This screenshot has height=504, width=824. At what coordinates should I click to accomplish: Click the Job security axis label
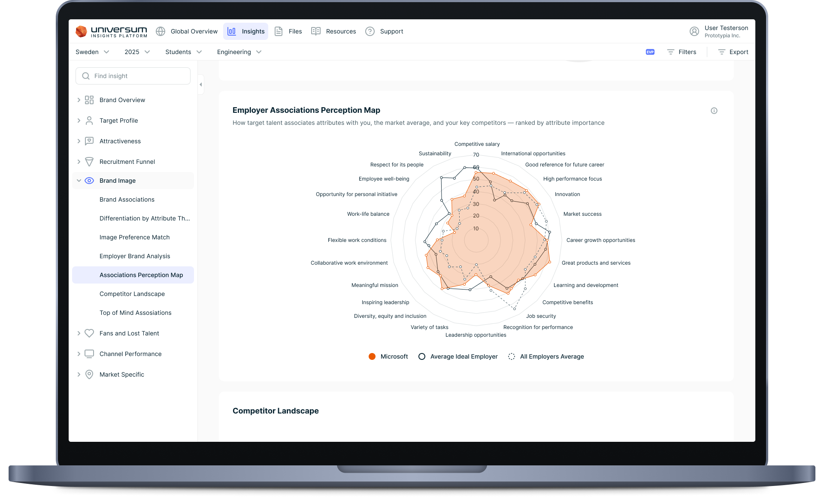[x=541, y=316]
